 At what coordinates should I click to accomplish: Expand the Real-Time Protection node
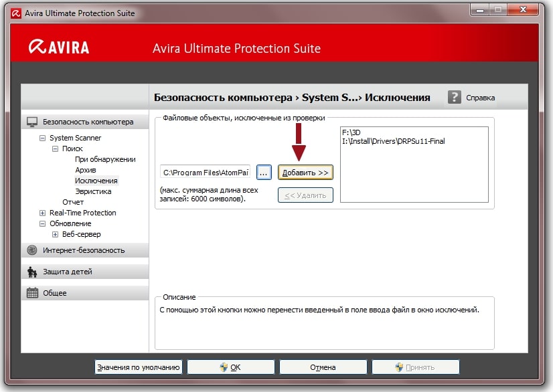point(42,213)
